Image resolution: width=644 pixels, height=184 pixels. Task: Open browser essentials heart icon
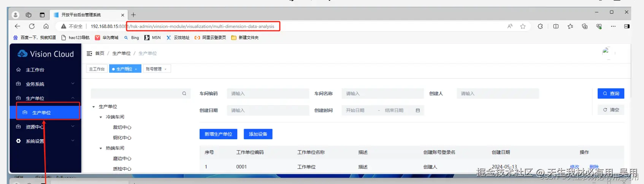599,26
